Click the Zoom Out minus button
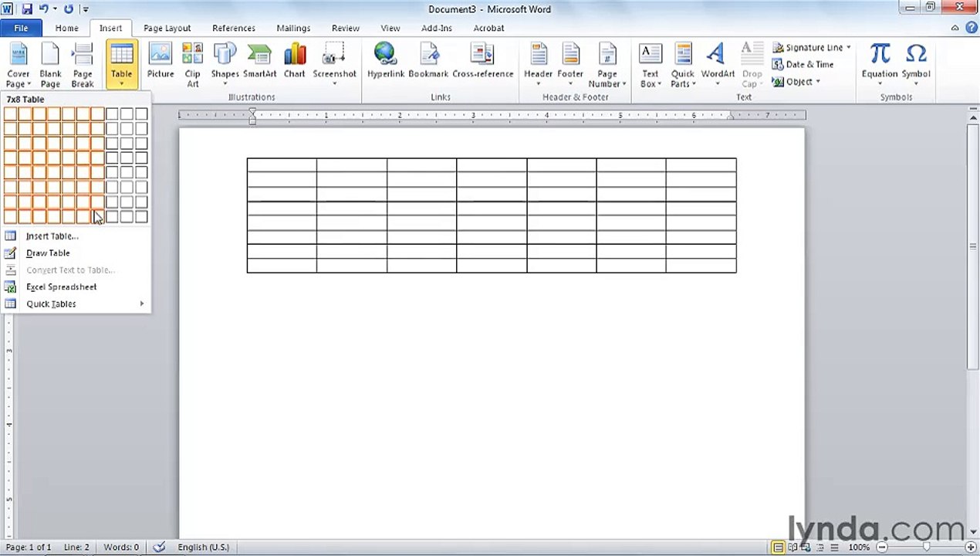 pyautogui.click(x=881, y=548)
